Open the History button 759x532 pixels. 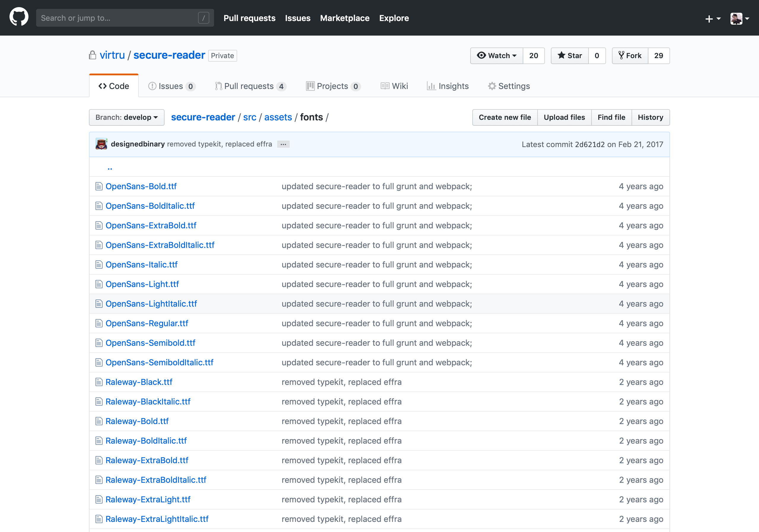coord(650,117)
